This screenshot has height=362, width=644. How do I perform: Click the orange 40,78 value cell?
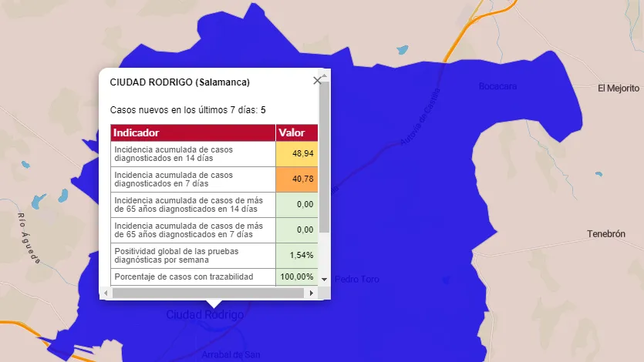pos(296,179)
